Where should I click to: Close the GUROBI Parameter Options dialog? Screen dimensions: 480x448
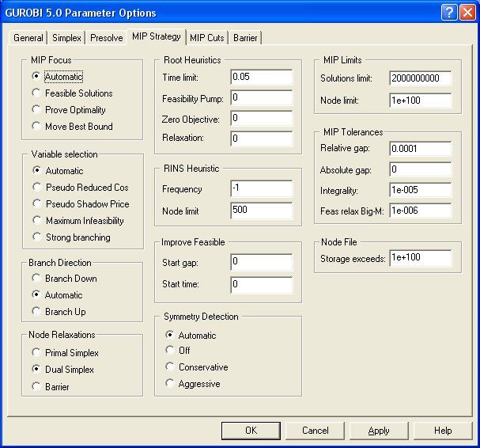pyautogui.click(x=467, y=13)
